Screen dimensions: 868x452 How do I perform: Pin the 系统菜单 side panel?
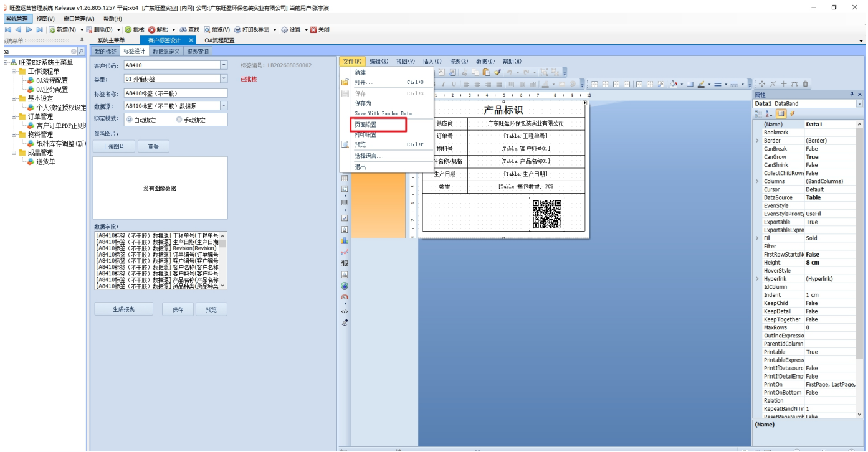point(82,40)
